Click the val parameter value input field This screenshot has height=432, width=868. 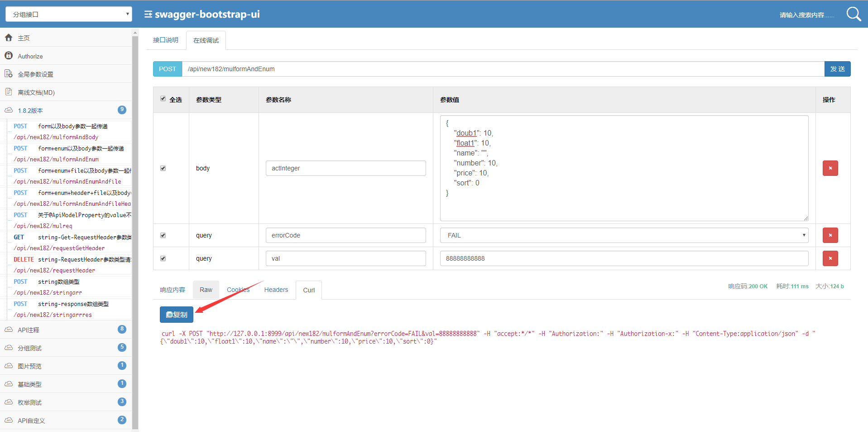click(x=624, y=258)
